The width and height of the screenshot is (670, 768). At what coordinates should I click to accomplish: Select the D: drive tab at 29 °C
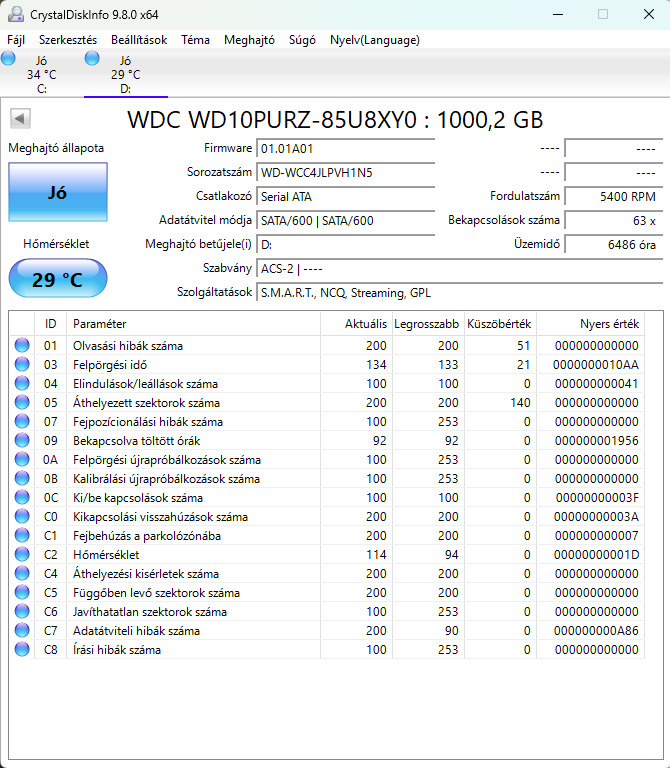click(126, 74)
